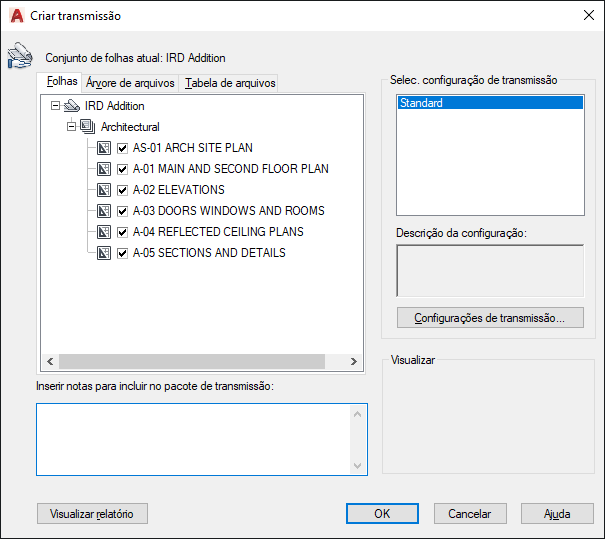Disable the A-05 SECTIONS AND DETAILS checkbox
Viewport: 605px width, 539px height.
[122, 253]
